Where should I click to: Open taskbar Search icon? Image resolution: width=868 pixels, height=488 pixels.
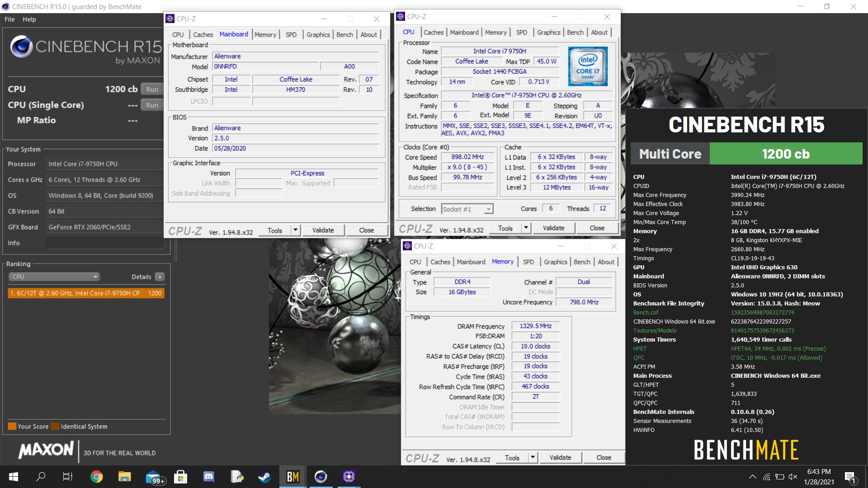41,477
